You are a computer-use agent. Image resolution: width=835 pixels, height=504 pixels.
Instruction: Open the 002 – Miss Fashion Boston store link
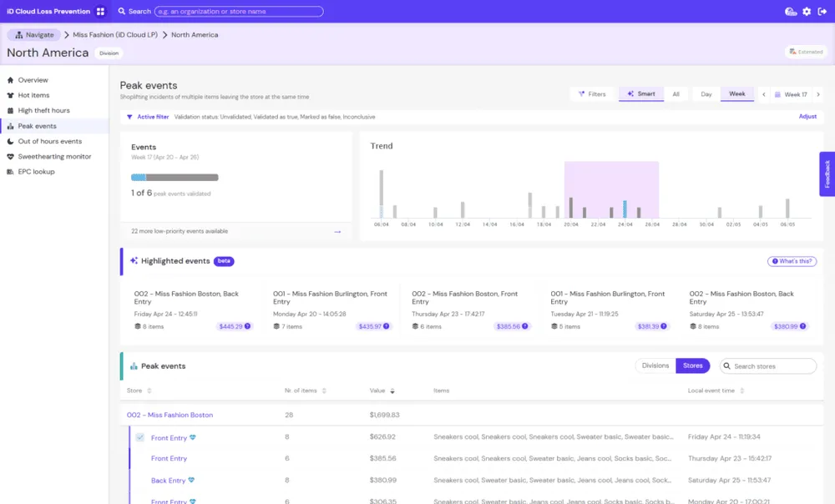point(170,415)
